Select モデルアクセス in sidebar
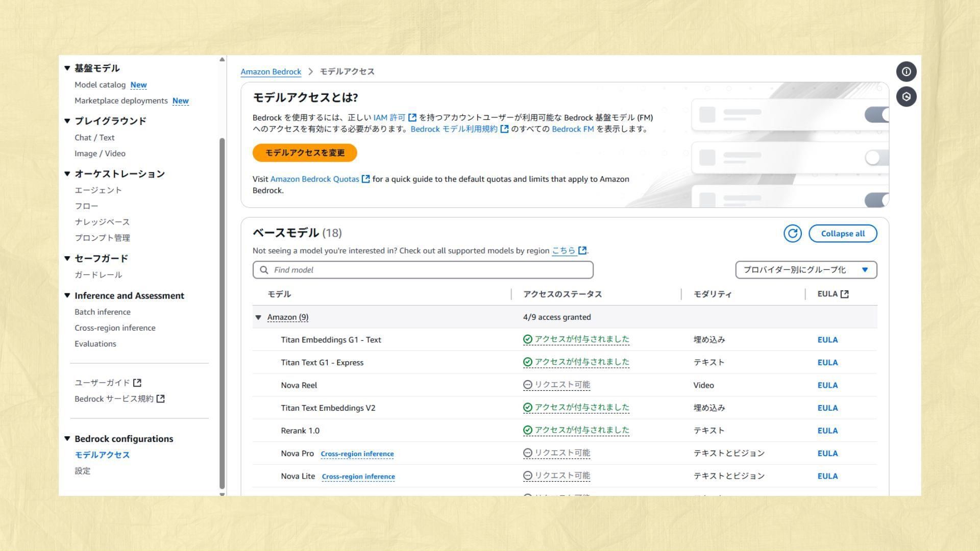 click(102, 455)
